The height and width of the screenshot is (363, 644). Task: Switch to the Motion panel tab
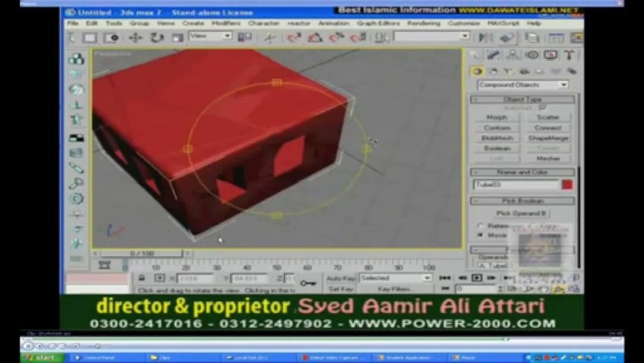(x=532, y=55)
